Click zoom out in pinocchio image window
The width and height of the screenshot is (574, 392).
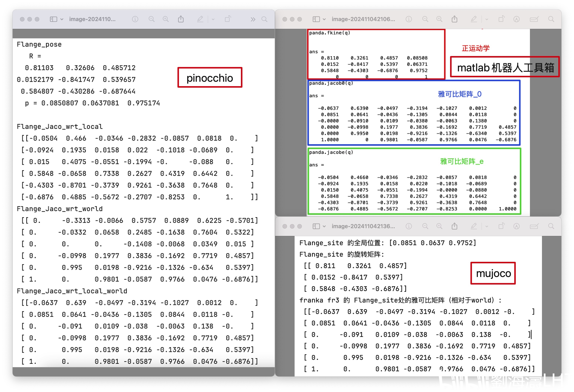coord(151,19)
